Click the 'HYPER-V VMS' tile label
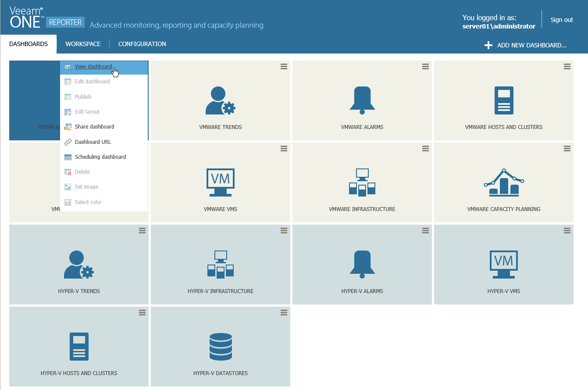This screenshot has width=588, height=390. pyautogui.click(x=504, y=291)
